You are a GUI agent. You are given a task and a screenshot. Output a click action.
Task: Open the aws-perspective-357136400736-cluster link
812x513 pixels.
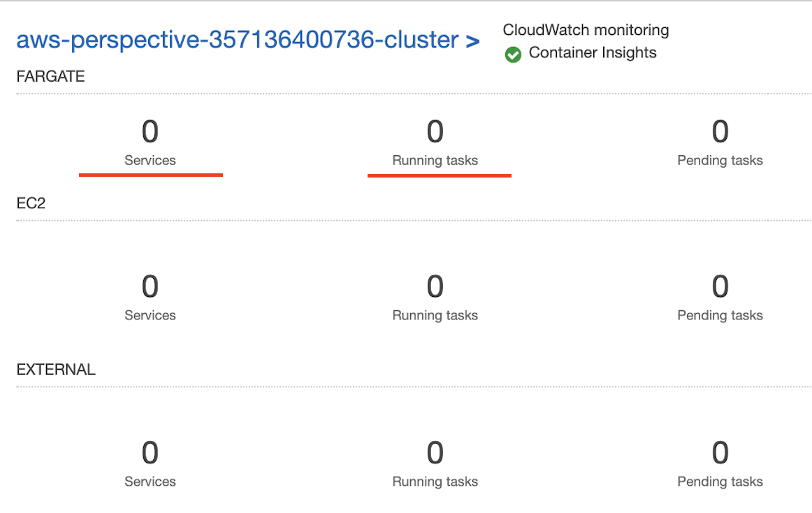(x=247, y=40)
